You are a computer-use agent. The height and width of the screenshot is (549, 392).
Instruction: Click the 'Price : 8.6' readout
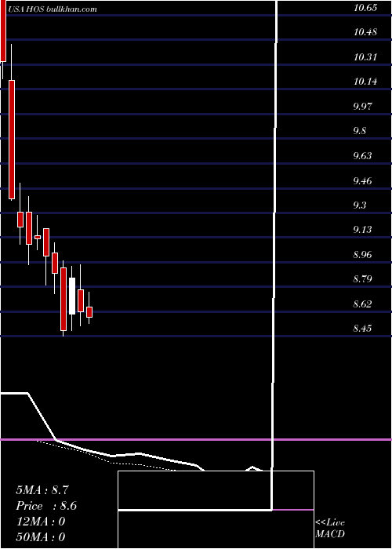click(x=46, y=506)
